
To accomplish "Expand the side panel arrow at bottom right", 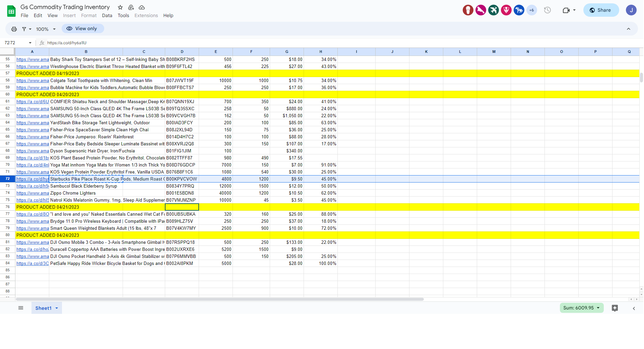I will click(634, 308).
